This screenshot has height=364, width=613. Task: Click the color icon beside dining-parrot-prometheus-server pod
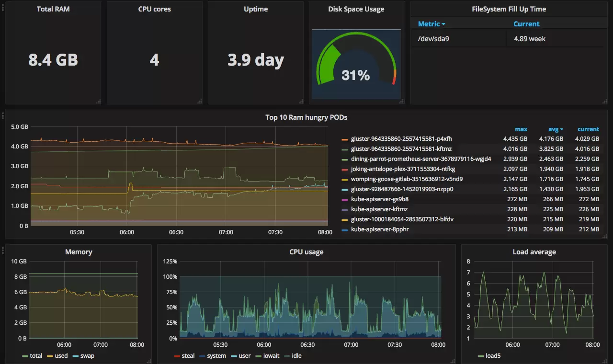coord(344,159)
